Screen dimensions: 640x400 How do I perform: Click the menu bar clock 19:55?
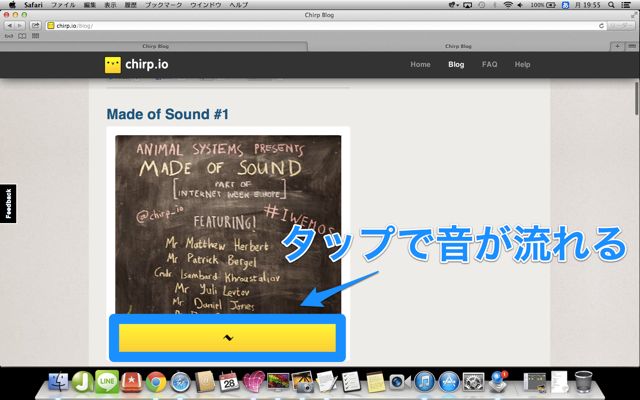[x=588, y=5]
